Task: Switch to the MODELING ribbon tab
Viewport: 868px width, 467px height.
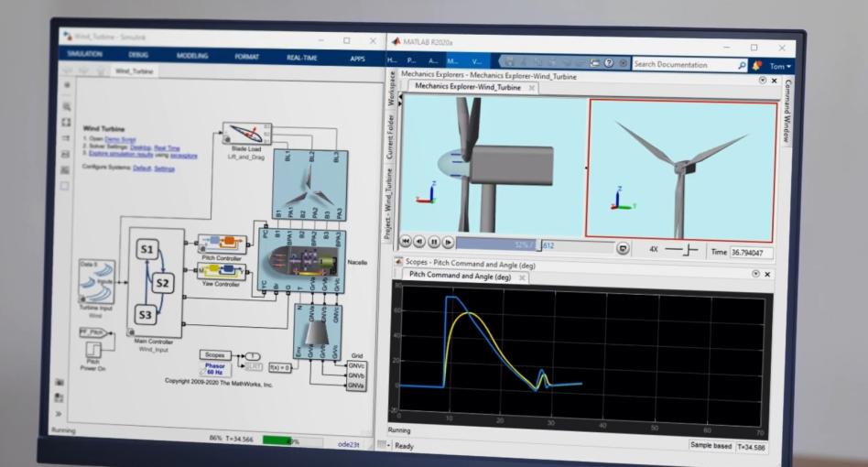Action: point(192,57)
